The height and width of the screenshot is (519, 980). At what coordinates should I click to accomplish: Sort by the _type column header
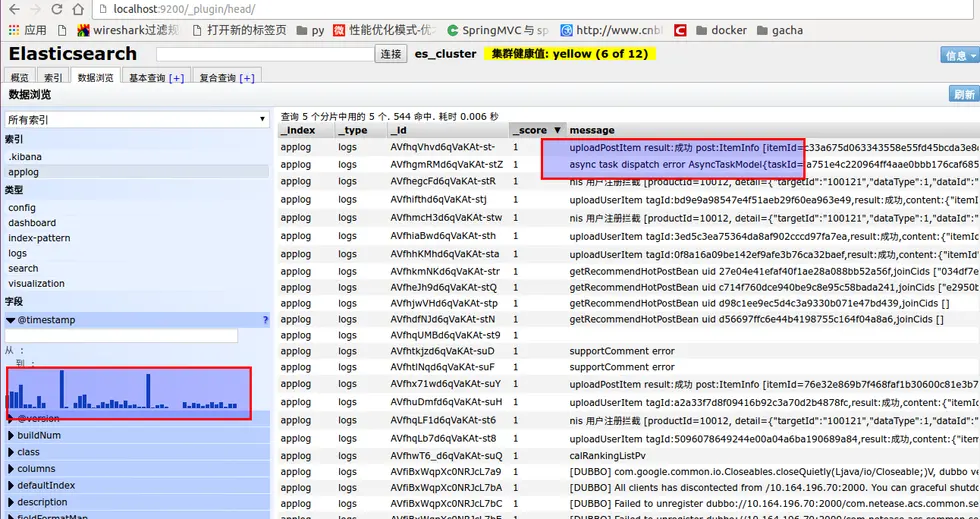[360, 130]
